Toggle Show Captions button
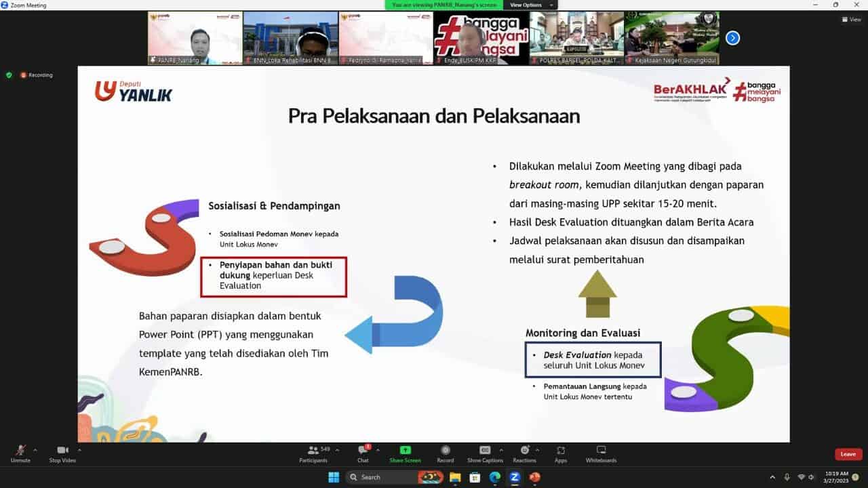The image size is (868, 488). 485,453
